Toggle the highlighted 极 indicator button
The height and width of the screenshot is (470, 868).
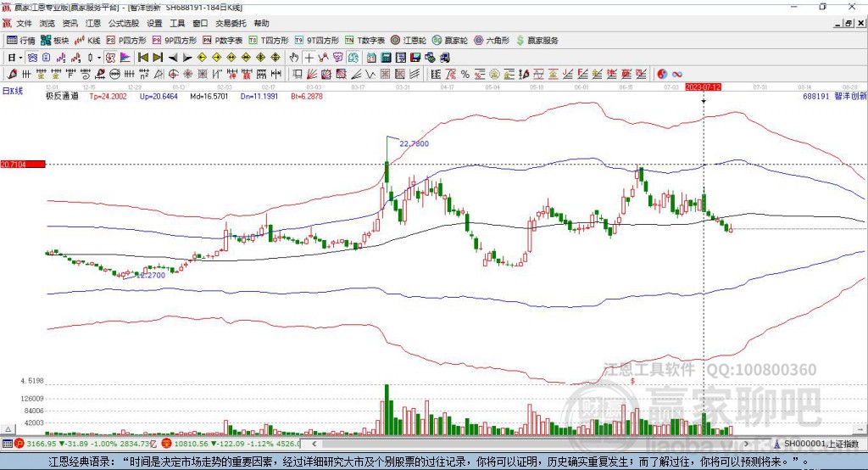[111, 58]
